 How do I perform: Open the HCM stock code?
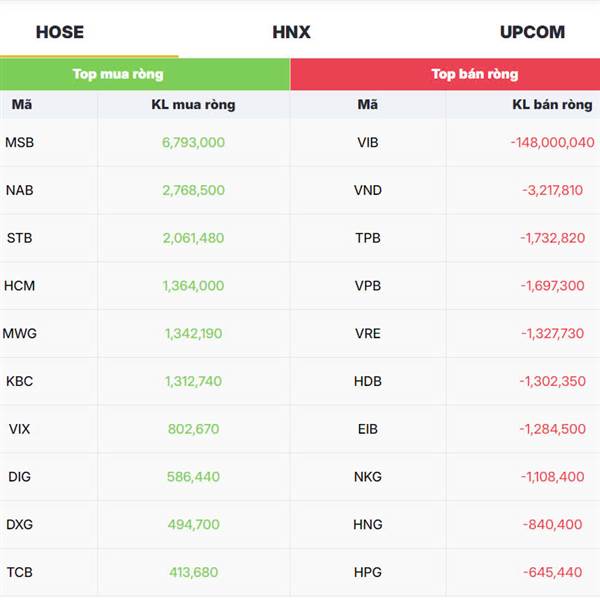pos(20,286)
